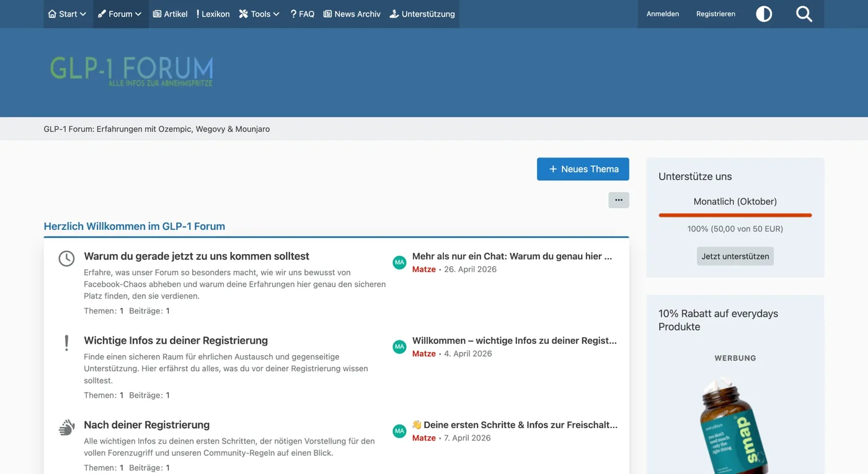Click the Anmelden link
This screenshot has height=474, width=868.
tap(663, 14)
